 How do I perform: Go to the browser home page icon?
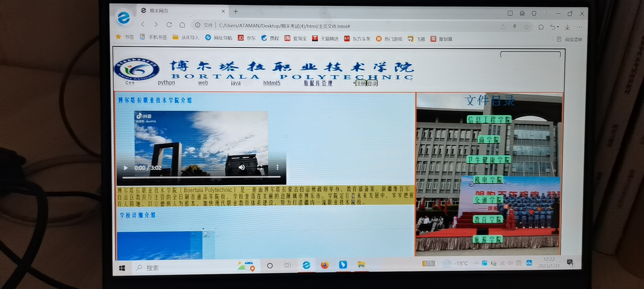coord(182,25)
